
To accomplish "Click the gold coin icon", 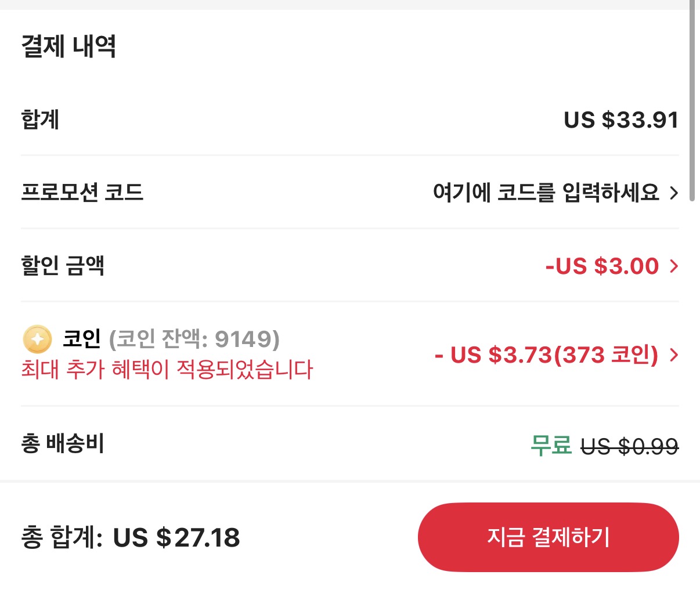I will [36, 340].
